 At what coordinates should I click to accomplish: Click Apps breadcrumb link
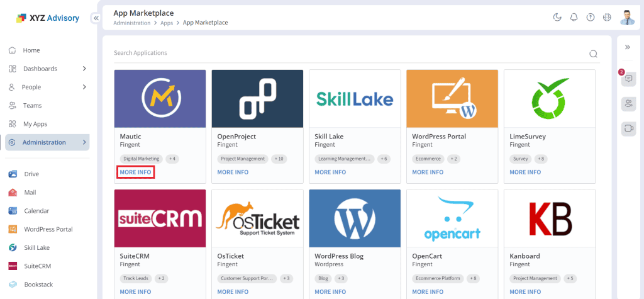[167, 23]
